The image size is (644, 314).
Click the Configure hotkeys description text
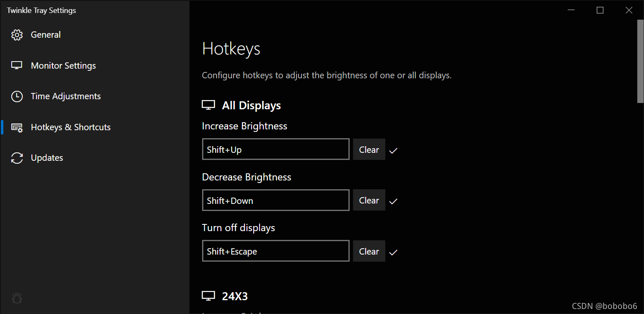327,76
